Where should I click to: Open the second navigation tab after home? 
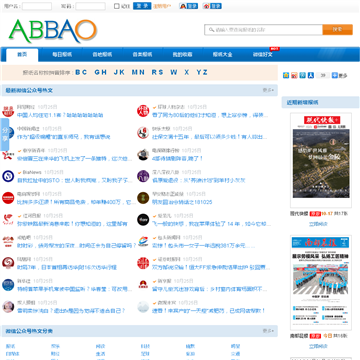coord(62,55)
